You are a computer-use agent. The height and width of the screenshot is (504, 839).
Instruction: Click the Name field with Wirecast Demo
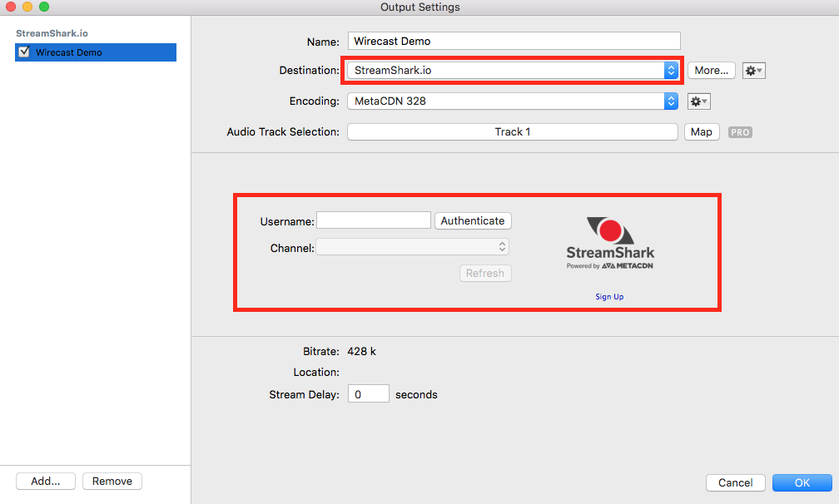click(x=514, y=41)
